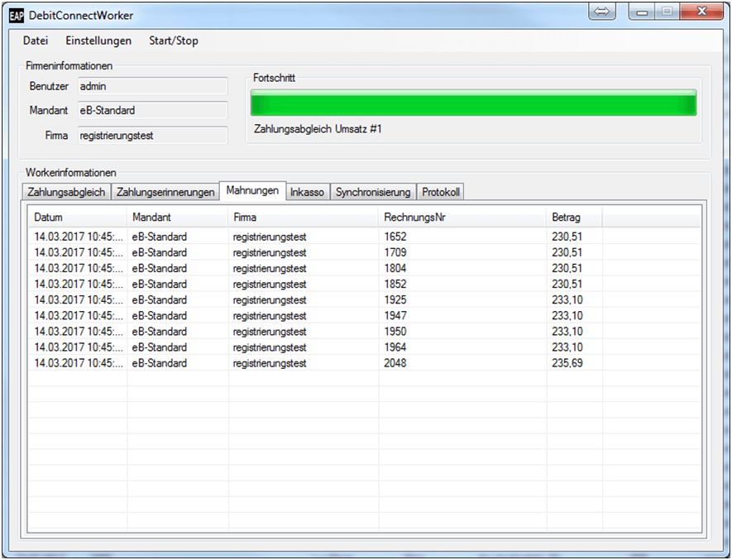
Task: Show the Protokoll tab
Action: 441,192
